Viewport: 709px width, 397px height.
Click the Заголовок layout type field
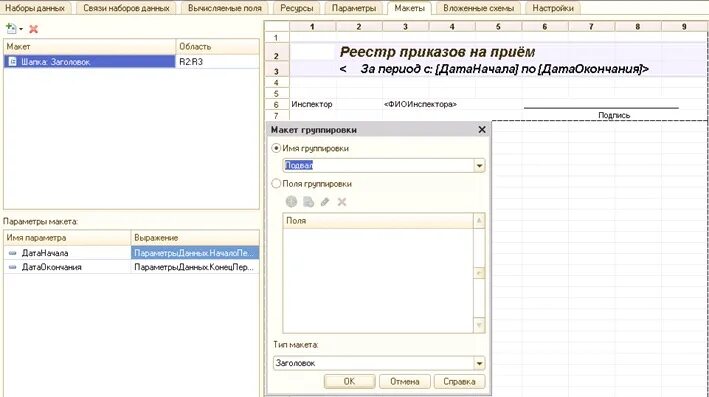pos(373,363)
